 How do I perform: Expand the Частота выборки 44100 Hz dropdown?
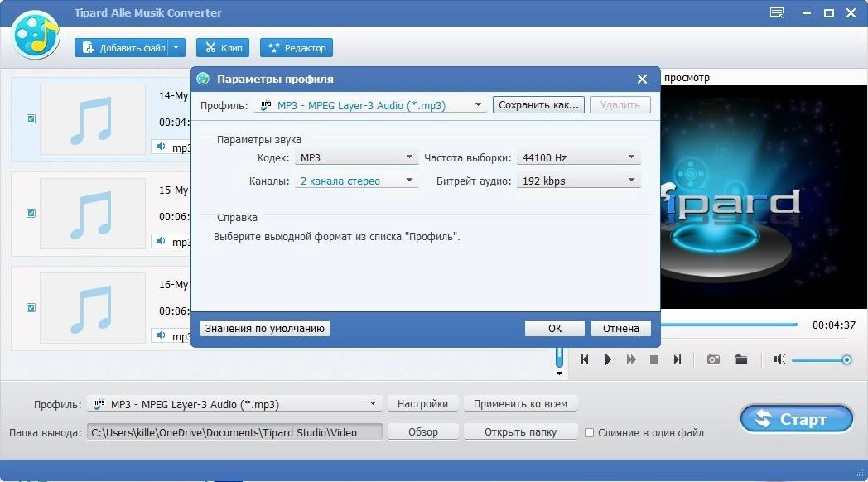coord(578,157)
